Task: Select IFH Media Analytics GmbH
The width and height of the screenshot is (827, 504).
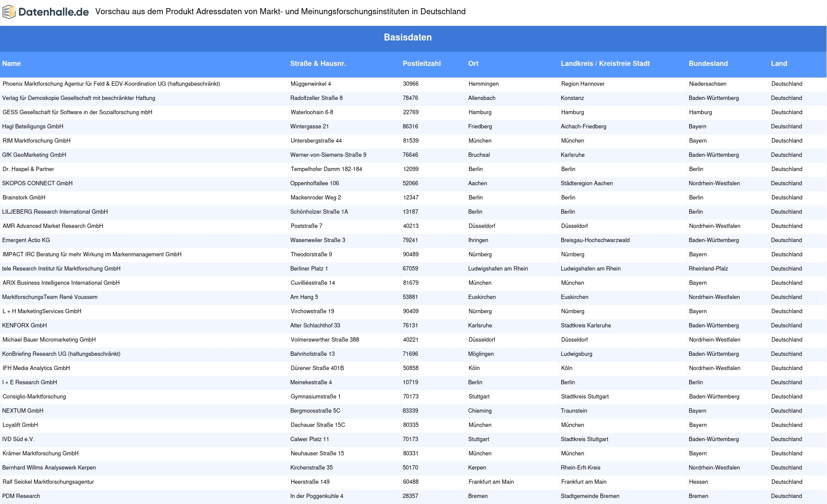Action: pyautogui.click(x=36, y=368)
